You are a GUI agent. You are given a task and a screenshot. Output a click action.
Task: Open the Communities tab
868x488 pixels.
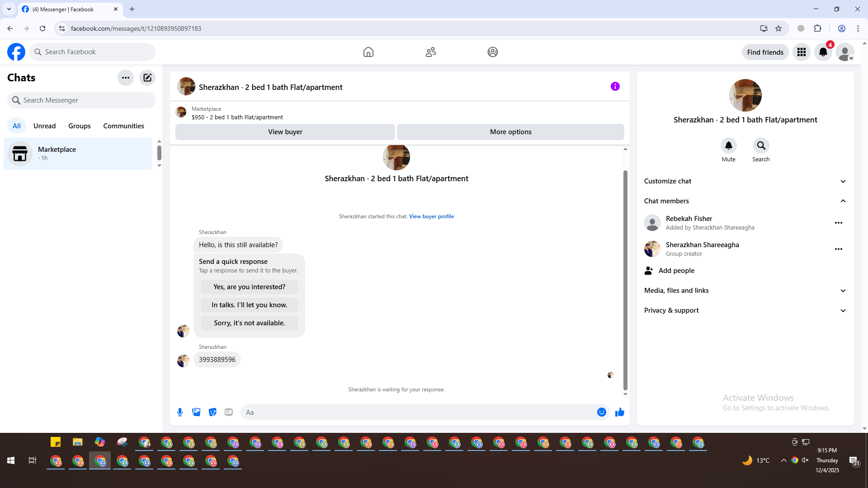[x=123, y=126]
